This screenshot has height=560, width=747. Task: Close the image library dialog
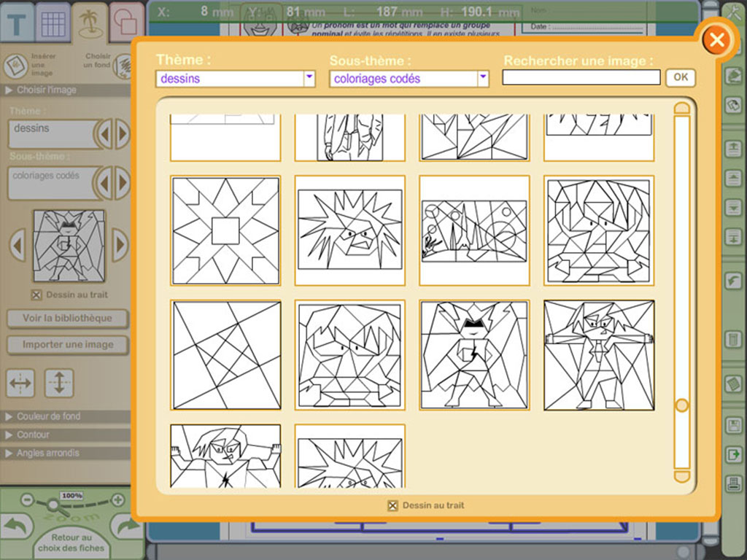[x=716, y=39]
